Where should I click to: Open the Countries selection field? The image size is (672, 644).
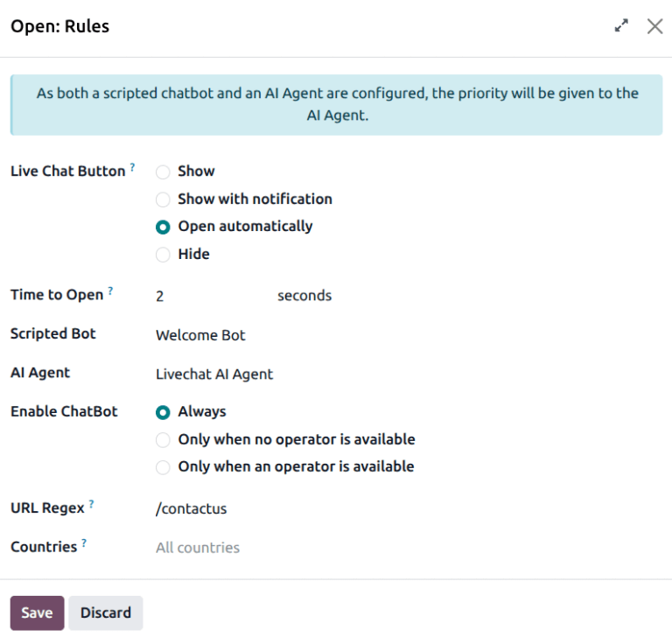pyautogui.click(x=262, y=548)
